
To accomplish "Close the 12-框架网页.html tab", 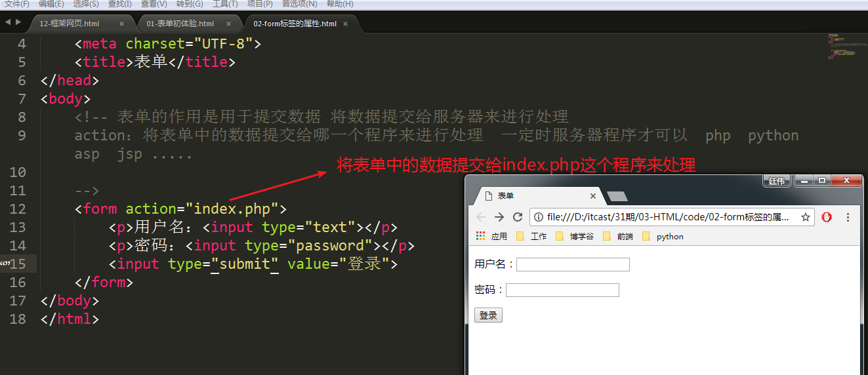I will tap(121, 24).
